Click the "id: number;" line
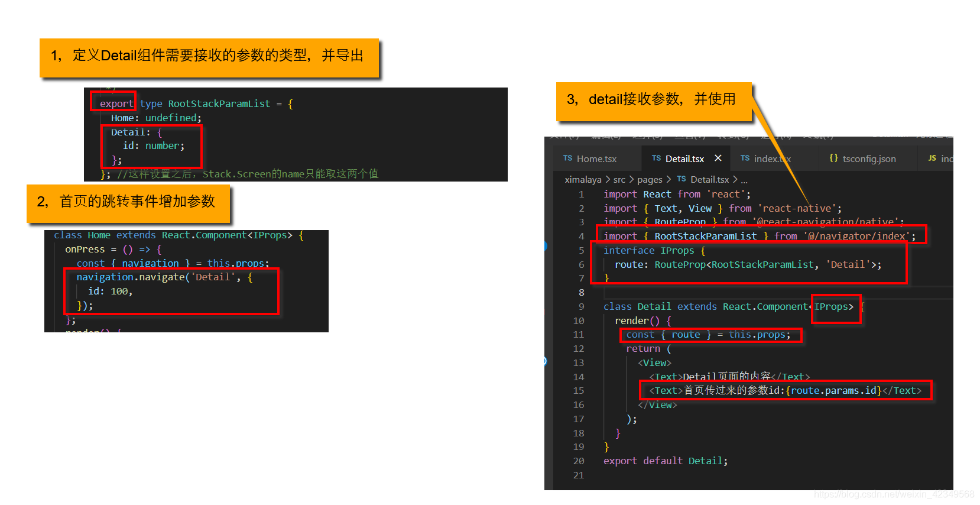The image size is (980, 505). [x=154, y=145]
